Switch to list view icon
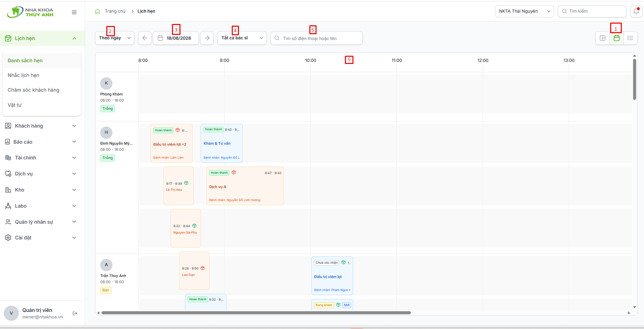 pos(630,38)
